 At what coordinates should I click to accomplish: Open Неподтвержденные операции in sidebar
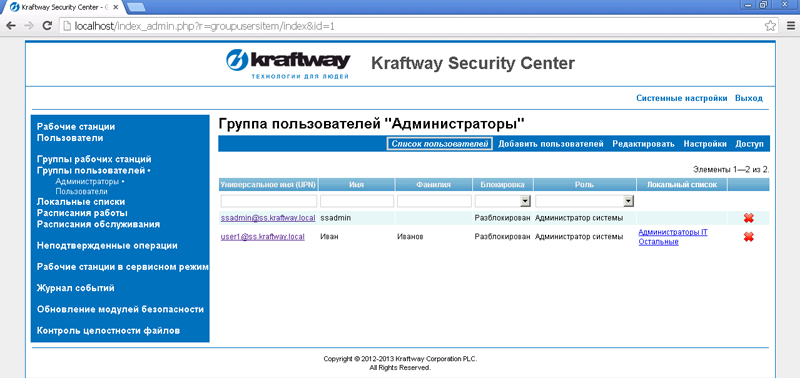click(x=107, y=245)
